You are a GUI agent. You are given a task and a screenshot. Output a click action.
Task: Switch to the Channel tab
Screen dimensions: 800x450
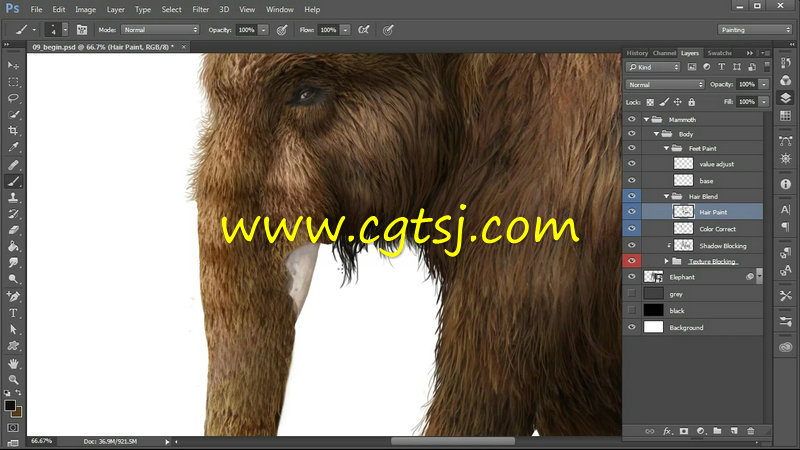(x=664, y=53)
